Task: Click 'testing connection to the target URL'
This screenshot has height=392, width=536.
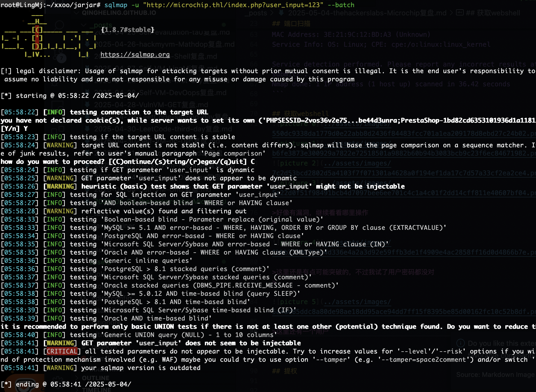Action: 139,112
